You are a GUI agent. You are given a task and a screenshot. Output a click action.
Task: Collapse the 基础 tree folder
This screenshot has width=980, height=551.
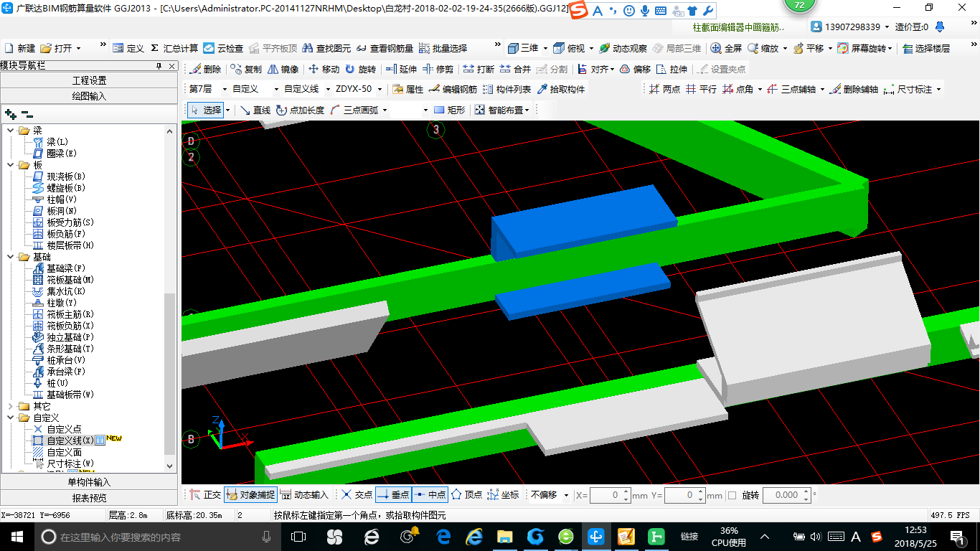pos(11,257)
